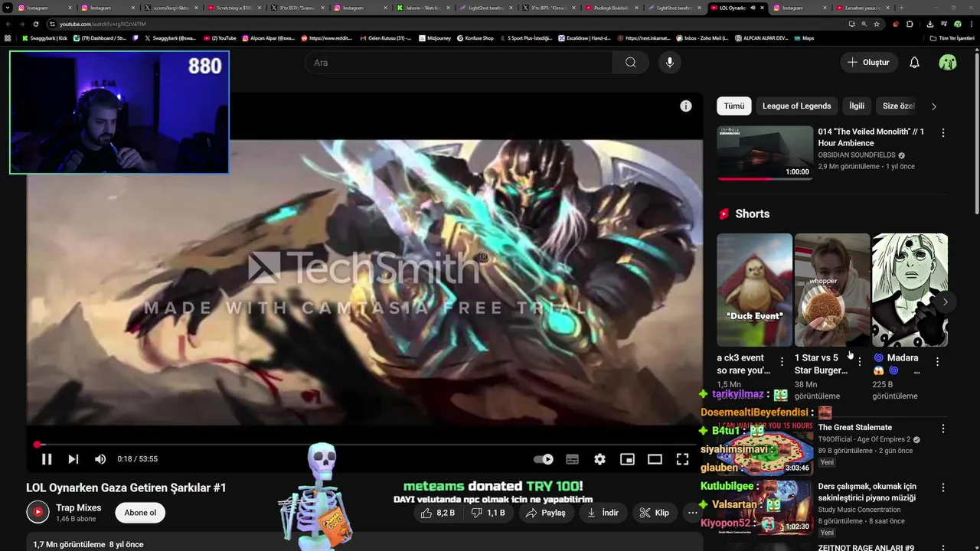
Task: Reload the page in the browser
Action: (x=35, y=24)
